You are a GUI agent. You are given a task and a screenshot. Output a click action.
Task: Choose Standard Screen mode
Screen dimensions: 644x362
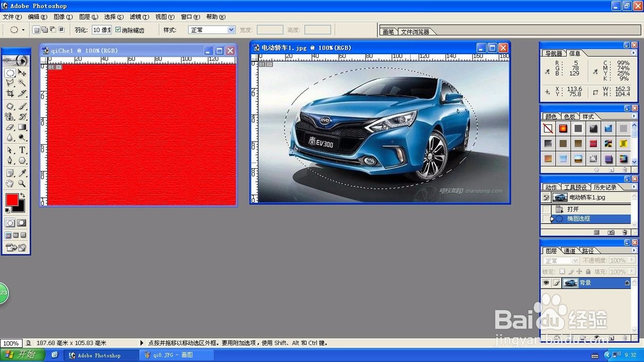click(8, 235)
